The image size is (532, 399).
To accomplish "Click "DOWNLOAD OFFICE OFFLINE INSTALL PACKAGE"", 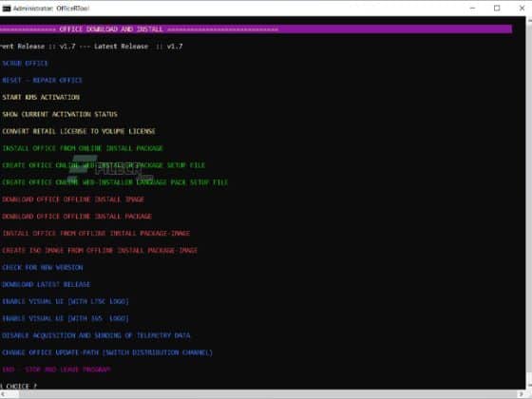I will coord(77,217).
